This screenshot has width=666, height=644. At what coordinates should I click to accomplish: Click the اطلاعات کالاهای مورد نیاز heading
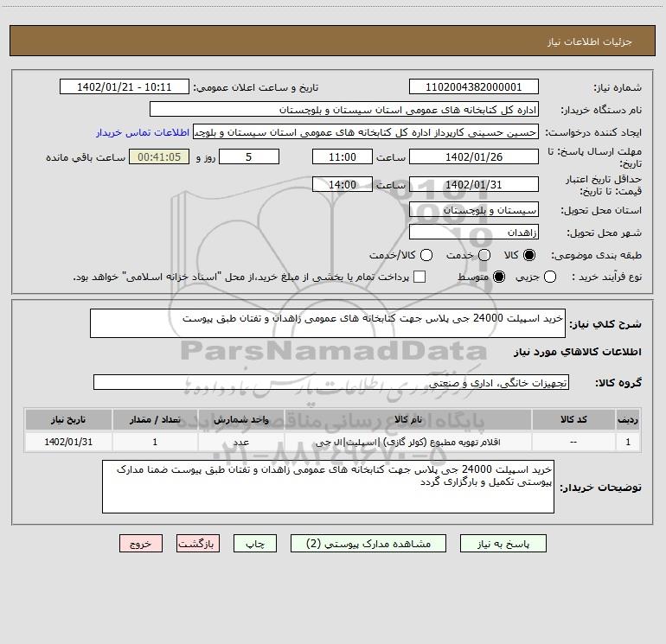click(578, 352)
